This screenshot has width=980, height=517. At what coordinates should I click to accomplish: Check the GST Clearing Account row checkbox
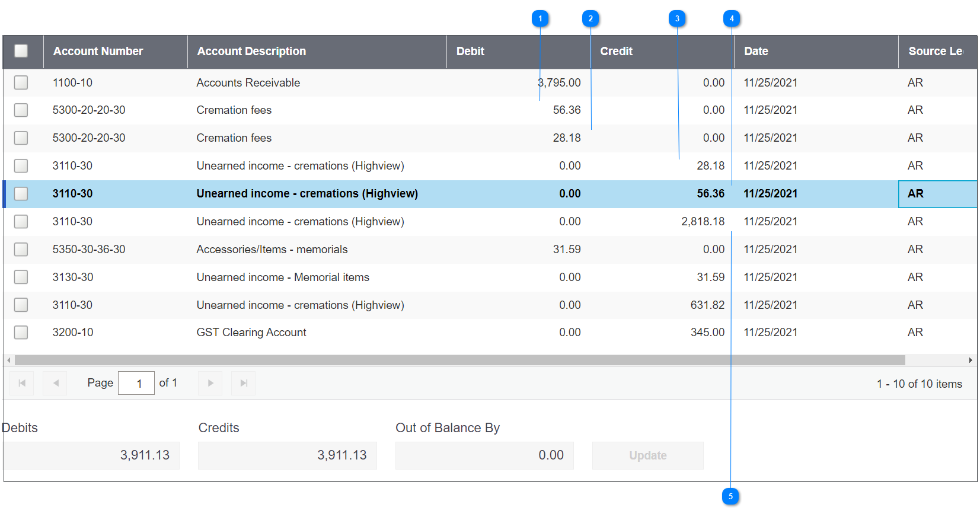pyautogui.click(x=21, y=332)
